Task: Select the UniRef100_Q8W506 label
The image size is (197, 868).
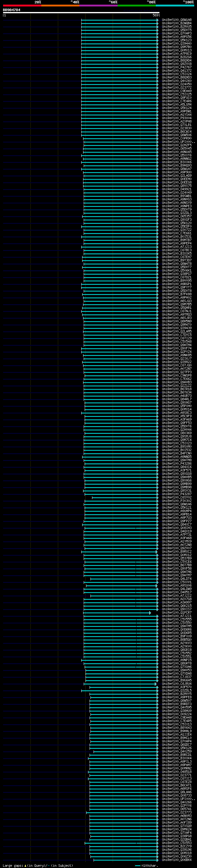Action: [x=177, y=135]
